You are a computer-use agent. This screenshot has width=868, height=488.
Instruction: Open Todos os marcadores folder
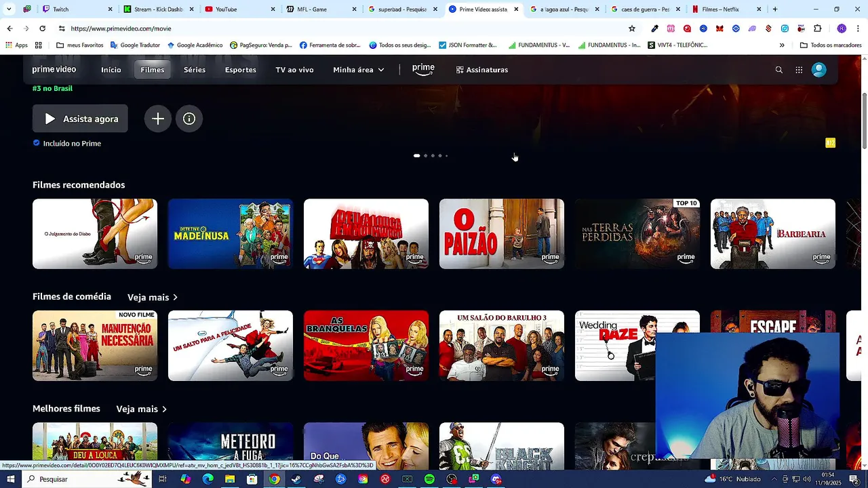click(x=831, y=45)
